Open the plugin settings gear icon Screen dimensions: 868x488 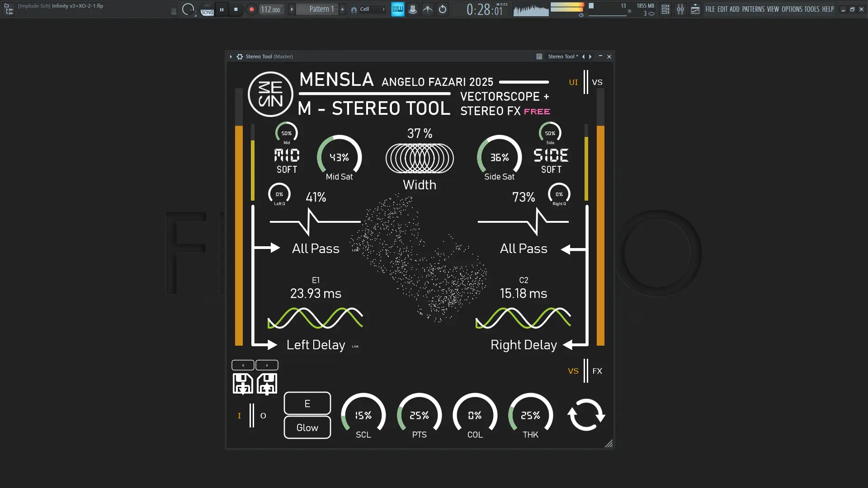coord(240,56)
